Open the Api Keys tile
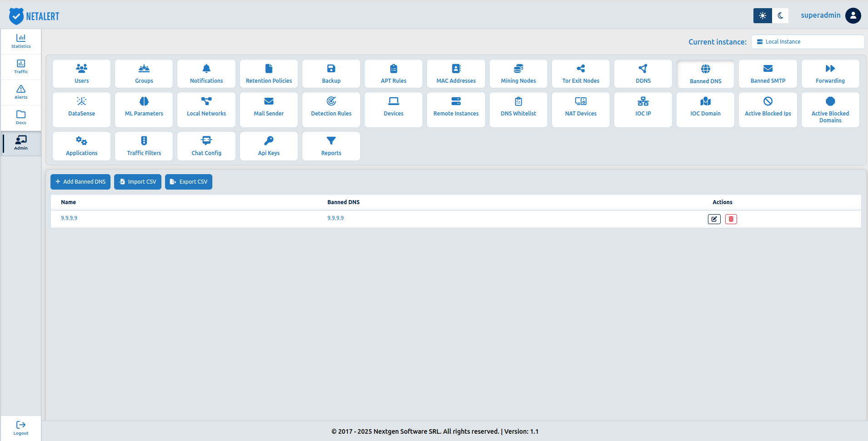The image size is (868, 441). [269, 146]
